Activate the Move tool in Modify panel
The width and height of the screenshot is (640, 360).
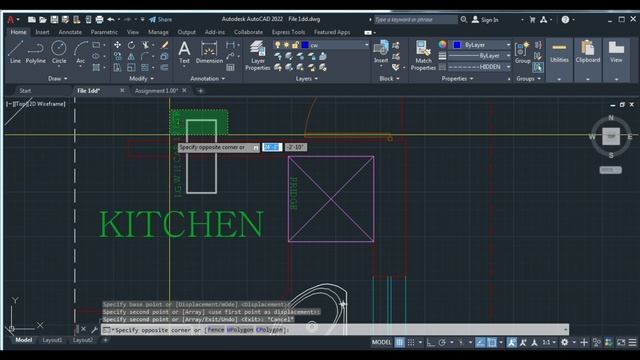(x=118, y=45)
